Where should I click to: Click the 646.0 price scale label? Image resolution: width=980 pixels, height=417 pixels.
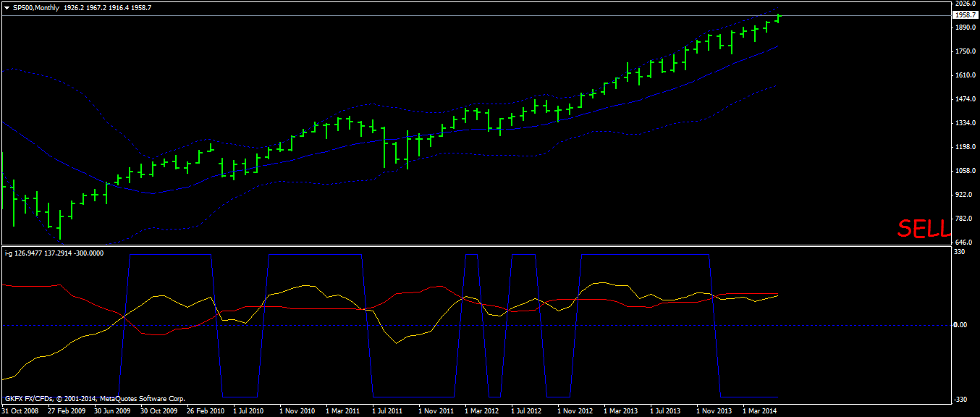[964, 243]
